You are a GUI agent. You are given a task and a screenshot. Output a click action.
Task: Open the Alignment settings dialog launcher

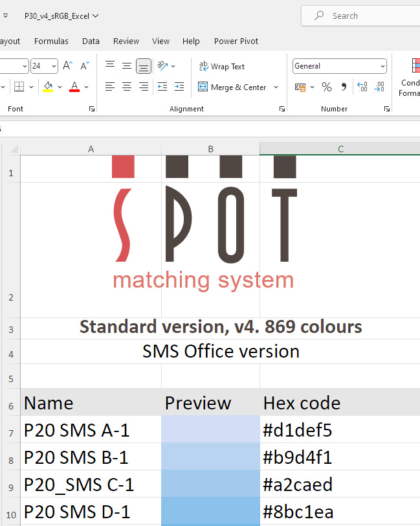pos(282,109)
